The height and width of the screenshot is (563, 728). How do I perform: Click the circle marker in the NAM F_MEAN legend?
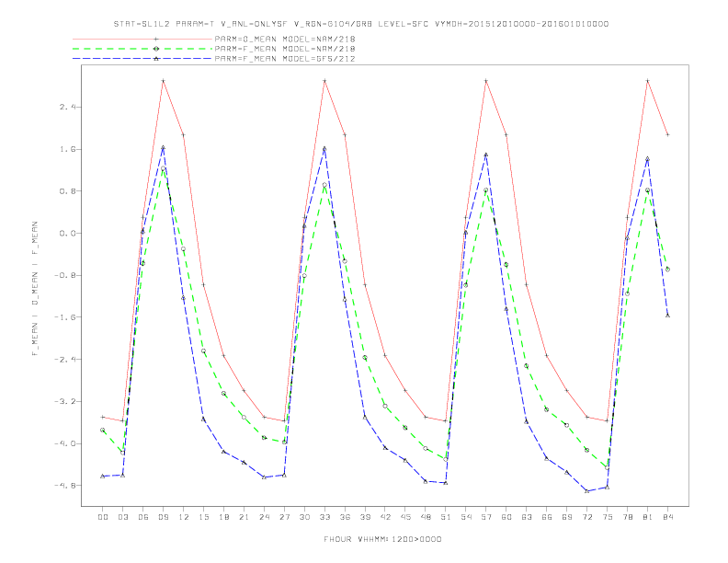156,49
